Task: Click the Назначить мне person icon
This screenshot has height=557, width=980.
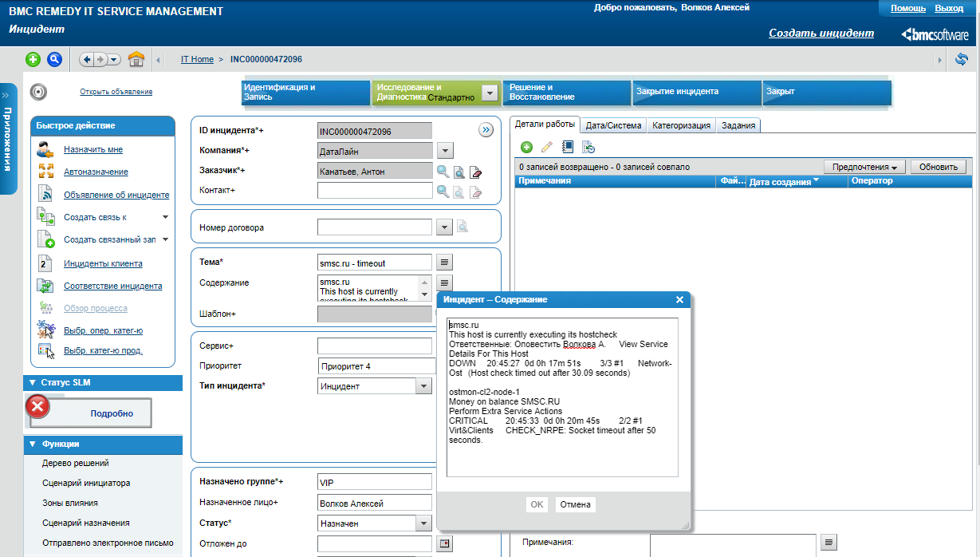Action: click(x=46, y=149)
